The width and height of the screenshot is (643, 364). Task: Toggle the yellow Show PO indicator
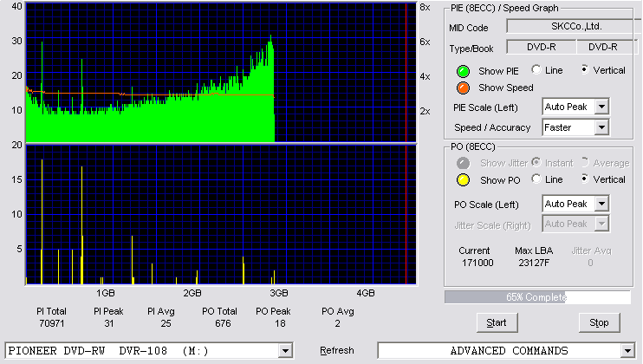463,180
